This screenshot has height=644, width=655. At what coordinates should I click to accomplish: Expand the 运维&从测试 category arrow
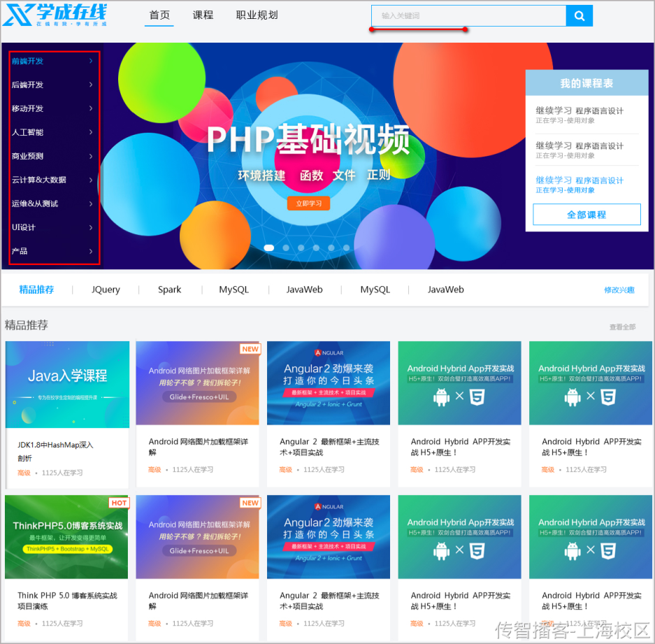91,204
